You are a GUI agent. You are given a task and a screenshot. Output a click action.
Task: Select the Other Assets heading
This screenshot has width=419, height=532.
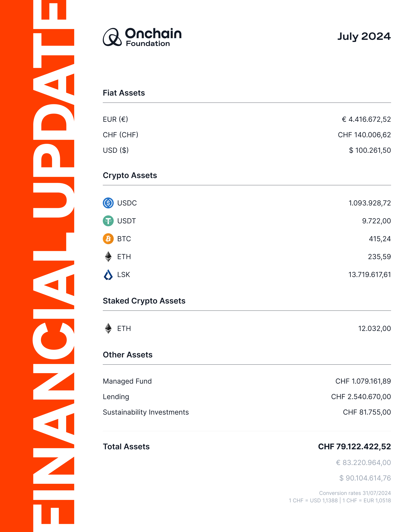[128, 355]
